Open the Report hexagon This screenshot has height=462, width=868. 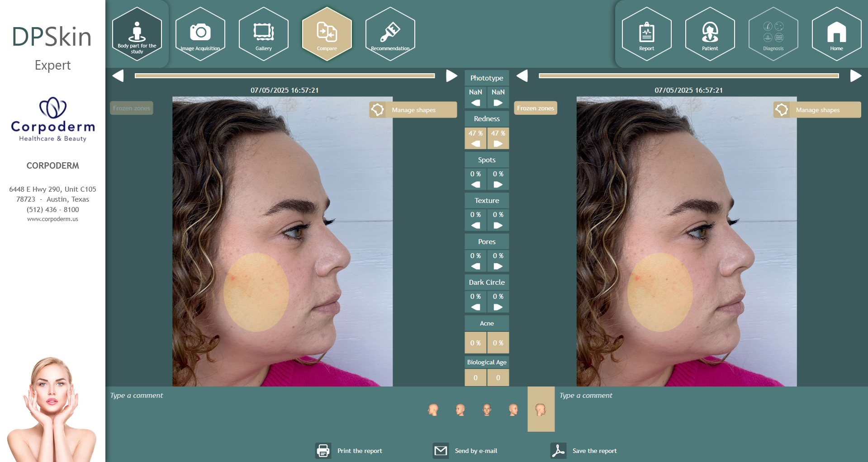(647, 34)
